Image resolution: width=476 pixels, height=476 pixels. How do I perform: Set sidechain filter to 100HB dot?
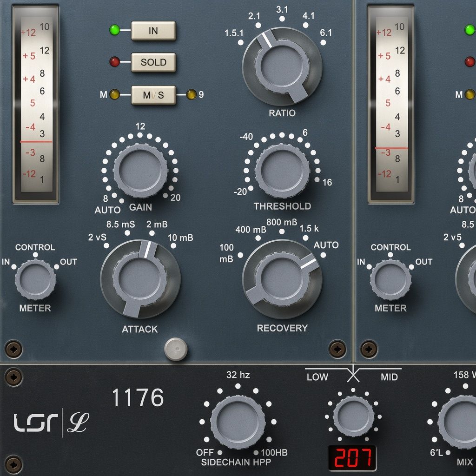(x=256, y=452)
